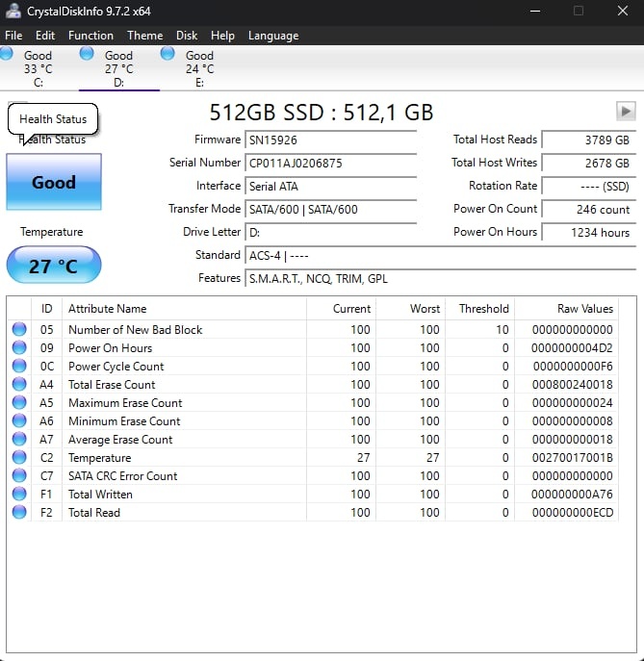Minimize the CrystalDiskInfo window

pos(535,11)
